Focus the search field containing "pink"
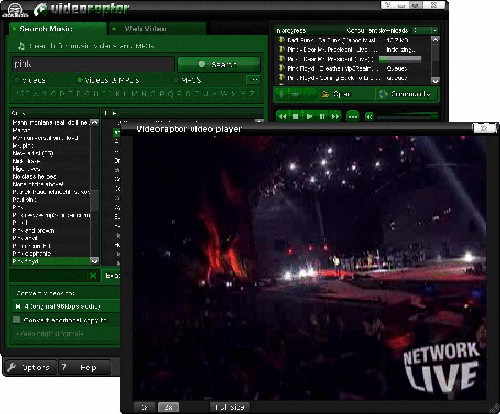 pyautogui.click(x=93, y=64)
